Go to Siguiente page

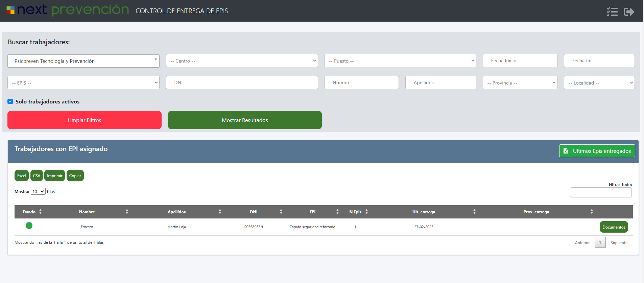tap(619, 243)
